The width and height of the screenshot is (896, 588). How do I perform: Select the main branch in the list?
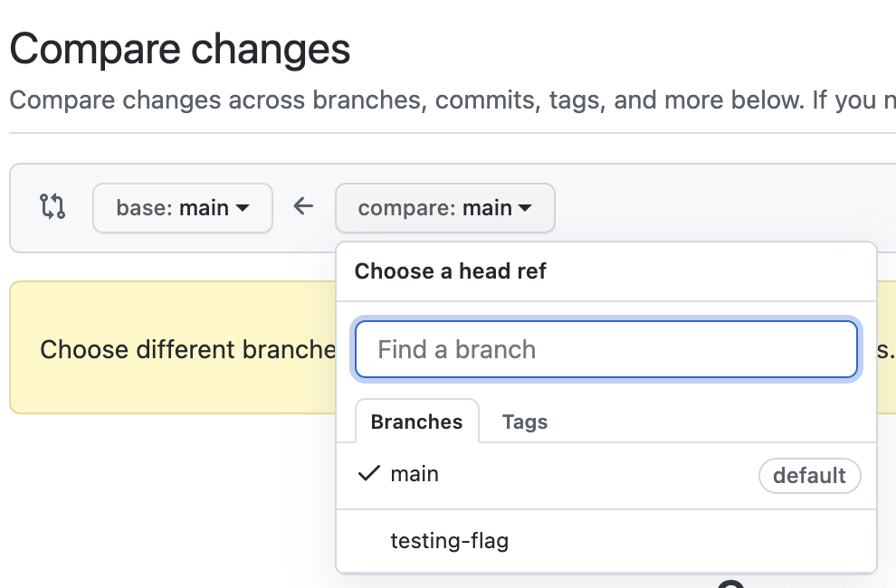click(415, 474)
